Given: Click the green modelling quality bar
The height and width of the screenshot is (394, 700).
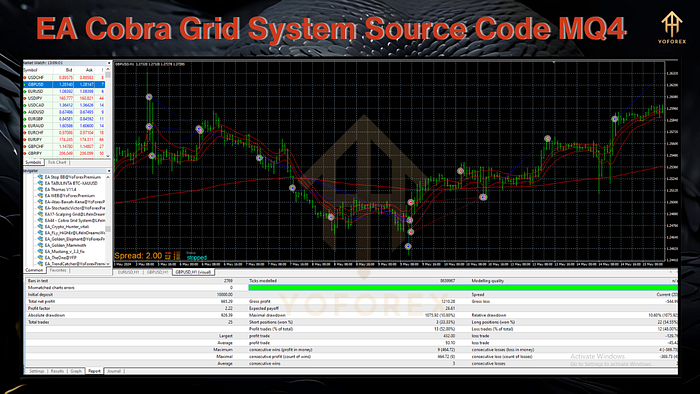Looking at the screenshot, I should coord(463,288).
